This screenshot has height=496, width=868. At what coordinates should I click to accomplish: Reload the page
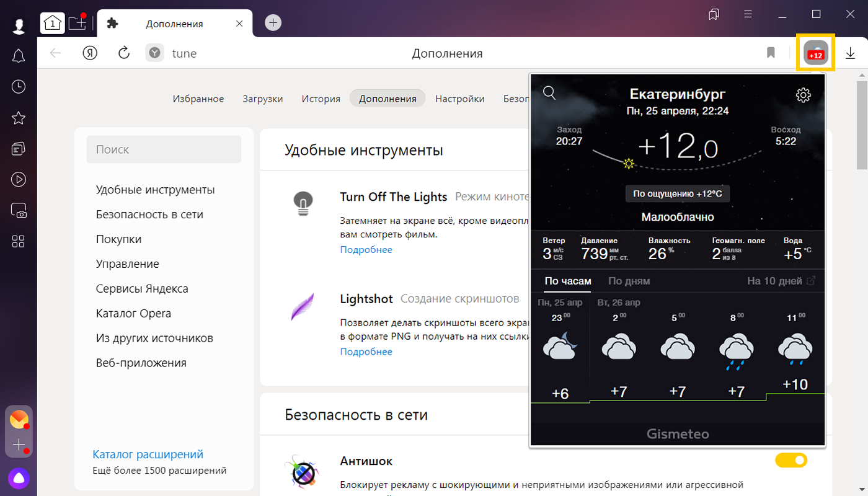click(124, 53)
